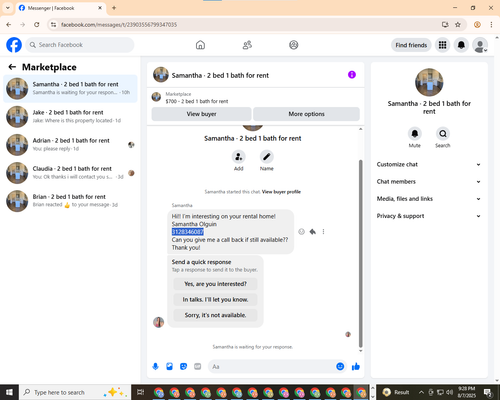Screen dimensions: 500x400
Task: Open the Home feed icon
Action: coord(200,45)
